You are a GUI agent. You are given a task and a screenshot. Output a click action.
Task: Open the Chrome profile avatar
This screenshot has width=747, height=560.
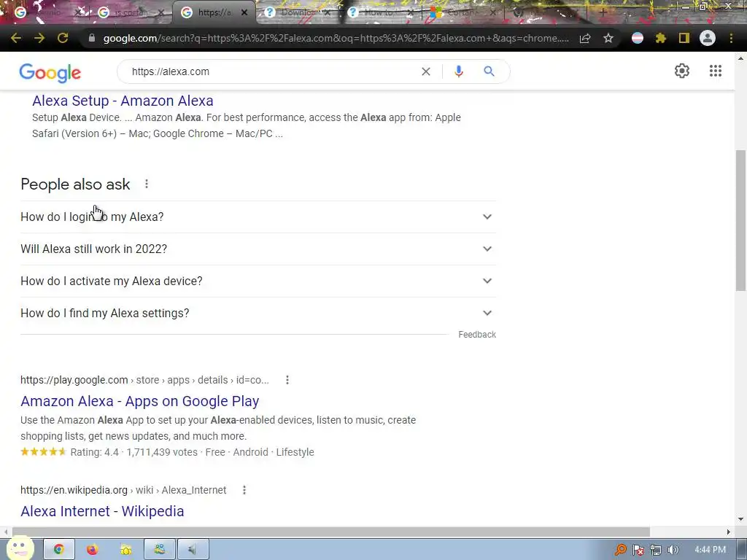(x=708, y=38)
